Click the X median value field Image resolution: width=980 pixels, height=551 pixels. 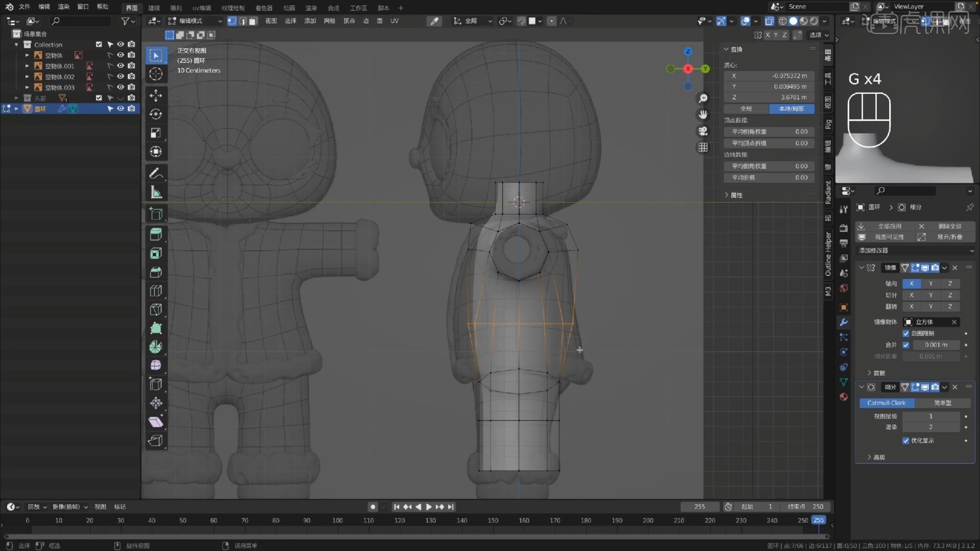pos(769,76)
